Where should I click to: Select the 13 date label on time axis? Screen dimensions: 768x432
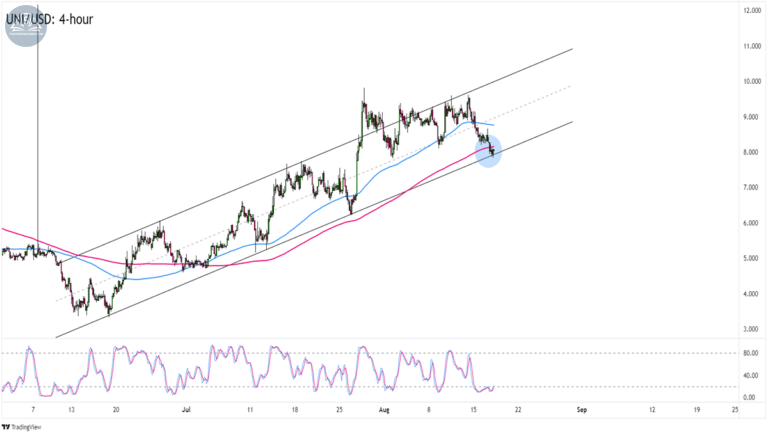click(x=72, y=410)
